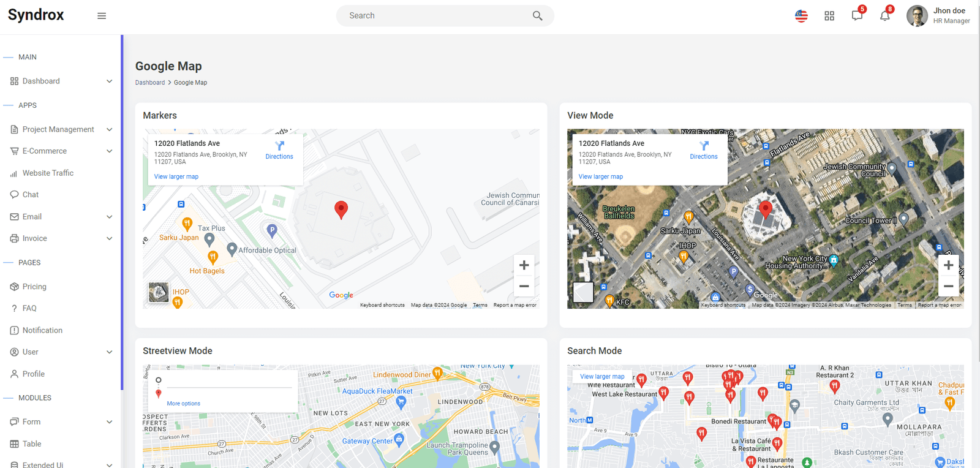Click the parking marker near Affordable Optical

pos(272,230)
